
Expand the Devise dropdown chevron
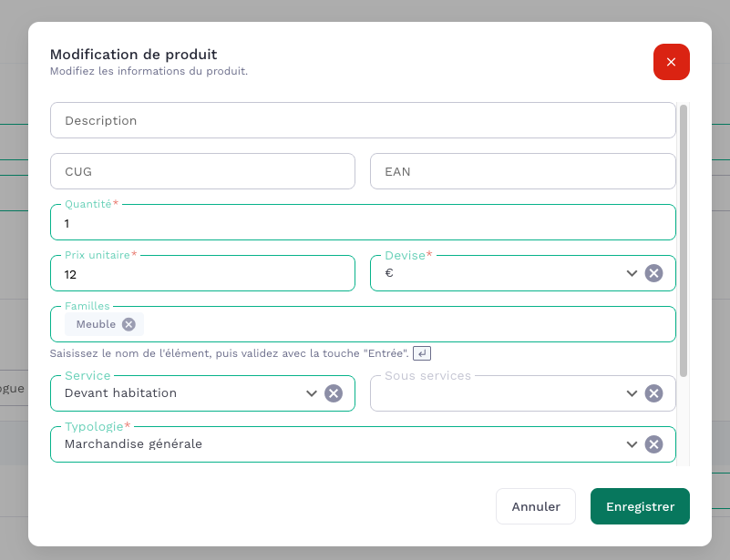pyautogui.click(x=632, y=273)
